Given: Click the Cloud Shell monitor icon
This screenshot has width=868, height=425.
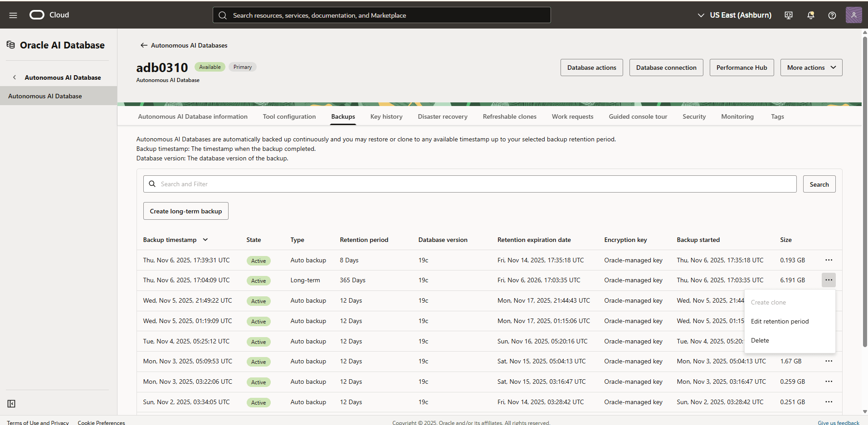Looking at the screenshot, I should click(789, 15).
